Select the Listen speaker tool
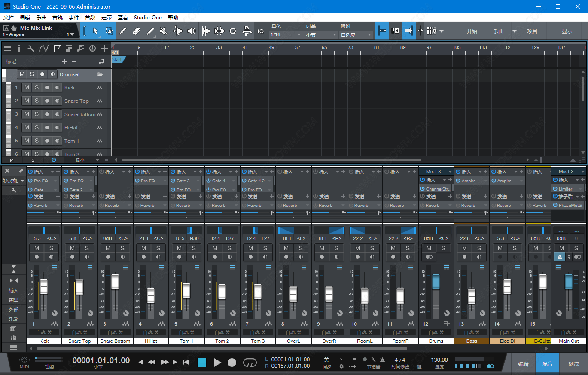The width and height of the screenshot is (588, 375). (x=192, y=31)
